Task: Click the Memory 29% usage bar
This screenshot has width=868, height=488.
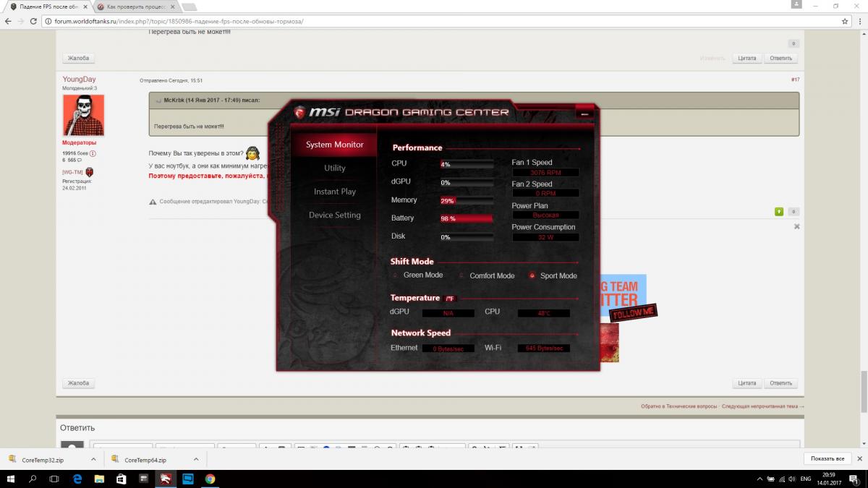Action: (467, 200)
